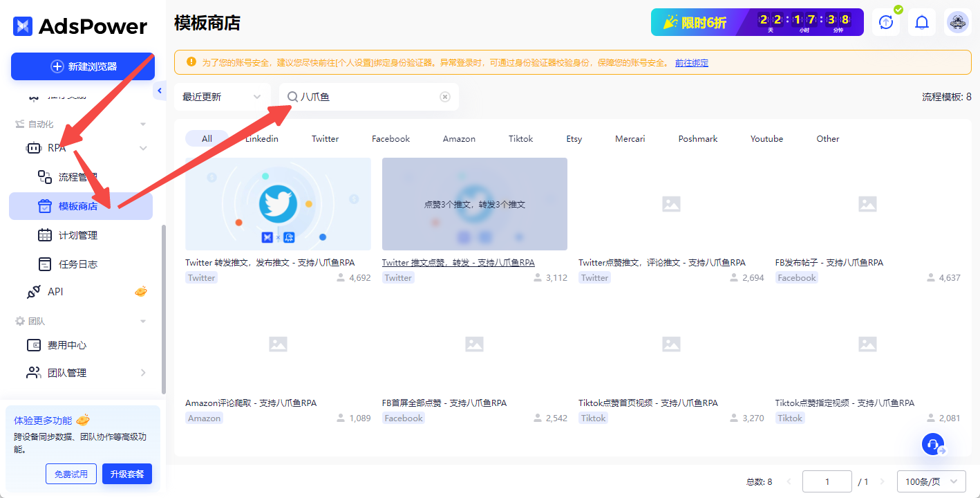Open 任务日志 menu item
The height and width of the screenshot is (498, 980).
(x=81, y=264)
